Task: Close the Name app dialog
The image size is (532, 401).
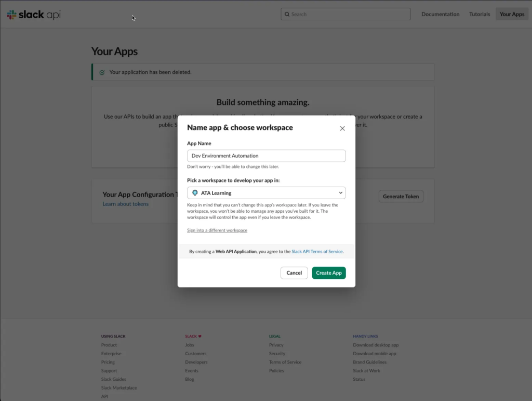Action: tap(342, 128)
